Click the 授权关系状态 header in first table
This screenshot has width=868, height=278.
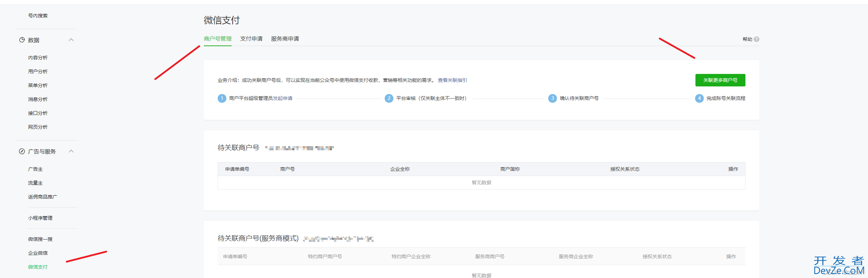tap(625, 169)
